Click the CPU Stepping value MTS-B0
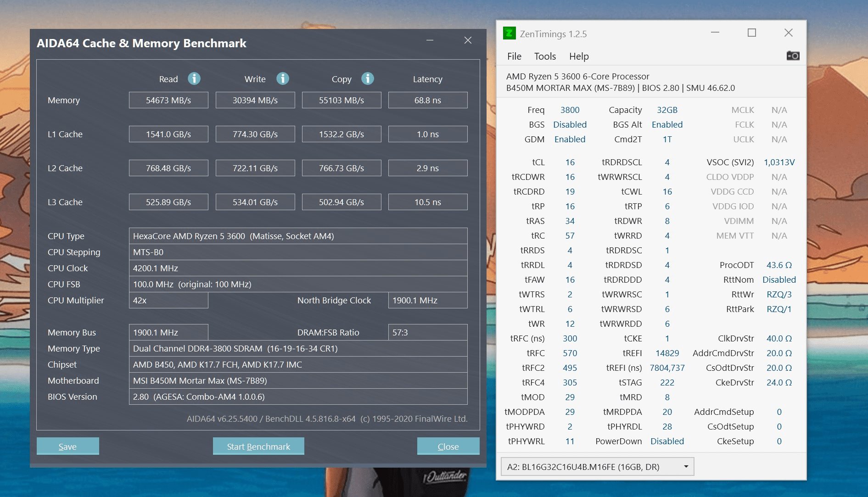 pos(298,252)
